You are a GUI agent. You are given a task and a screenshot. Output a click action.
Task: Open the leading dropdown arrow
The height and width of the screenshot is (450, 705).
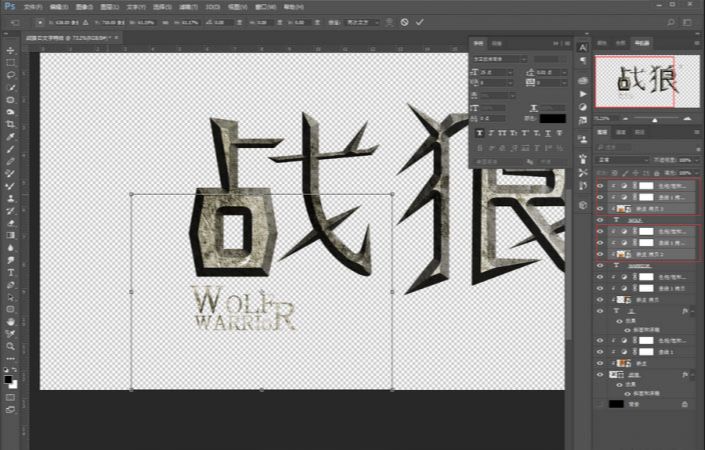pyautogui.click(x=564, y=72)
